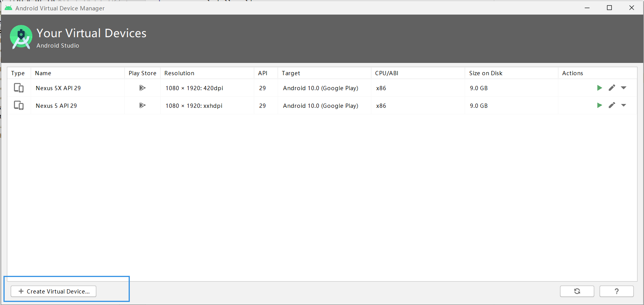Image resolution: width=644 pixels, height=305 pixels.
Task: Click 9.0 GB size in Nexus 5 row
Action: [479, 106]
